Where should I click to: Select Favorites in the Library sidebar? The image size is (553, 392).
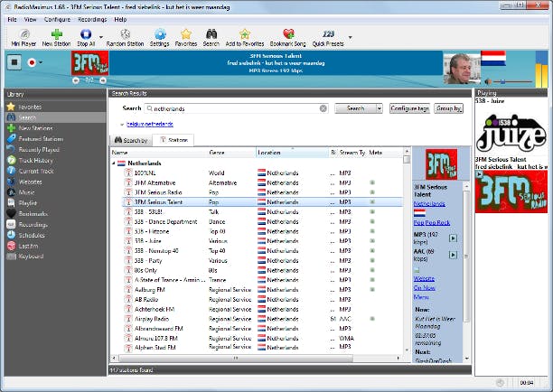[x=30, y=107]
